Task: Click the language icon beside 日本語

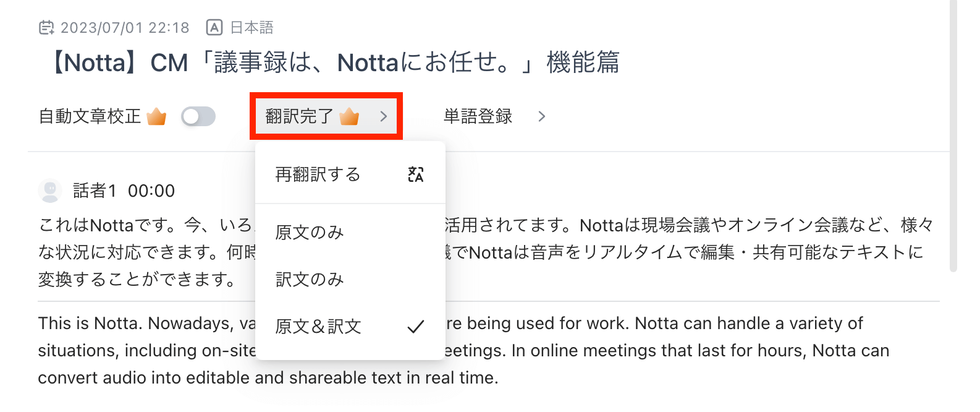Action: (x=214, y=28)
